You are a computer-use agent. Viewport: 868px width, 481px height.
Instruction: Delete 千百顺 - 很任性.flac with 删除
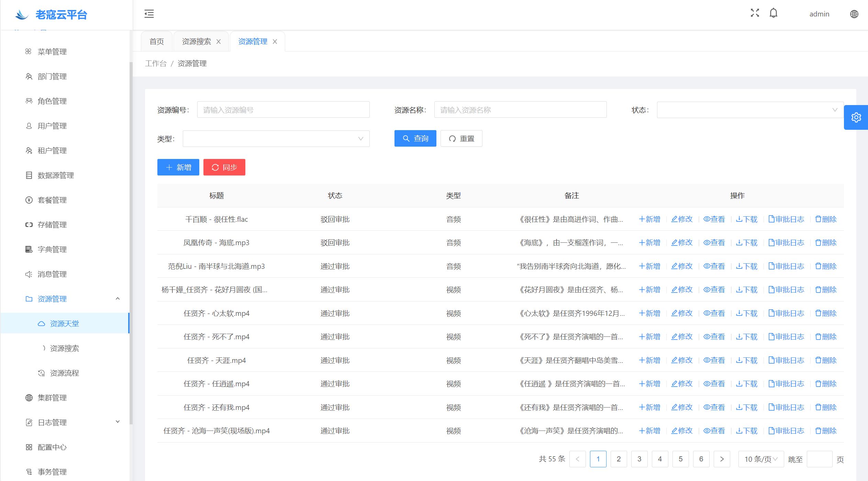[x=826, y=219]
